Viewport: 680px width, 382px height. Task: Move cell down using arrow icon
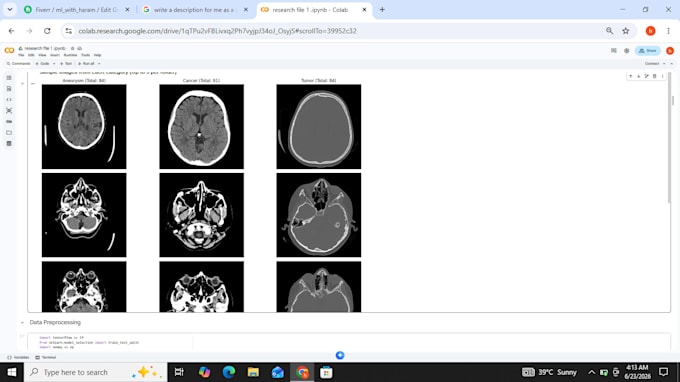638,76
